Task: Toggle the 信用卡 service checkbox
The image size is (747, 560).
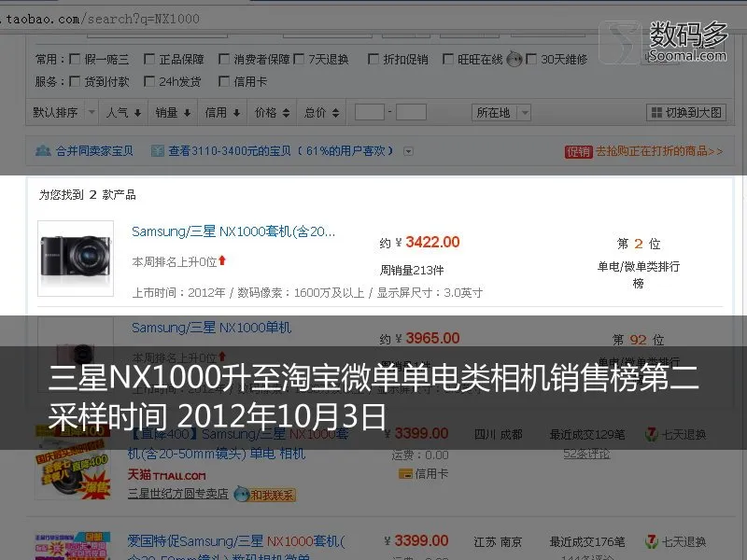Action: pyautogui.click(x=224, y=81)
